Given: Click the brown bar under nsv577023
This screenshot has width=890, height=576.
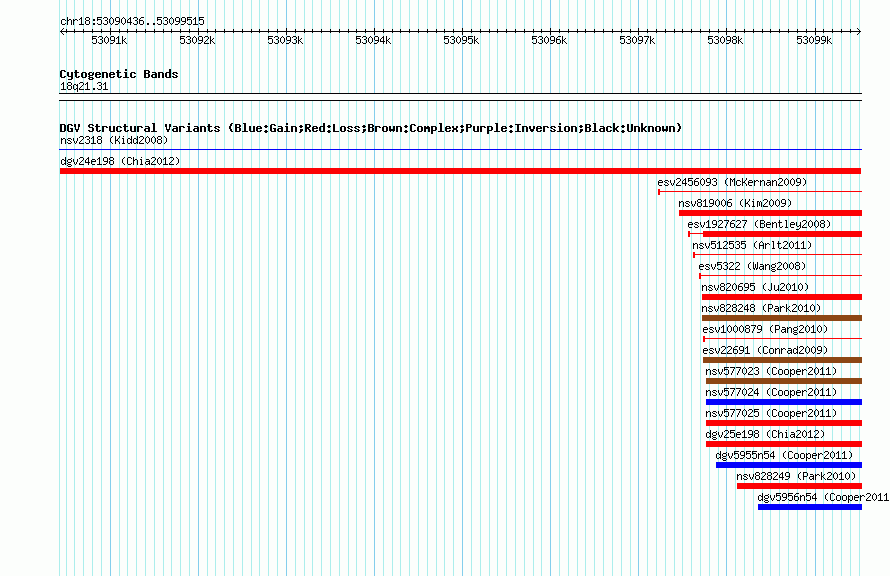Looking at the screenshot, I should (x=784, y=381).
